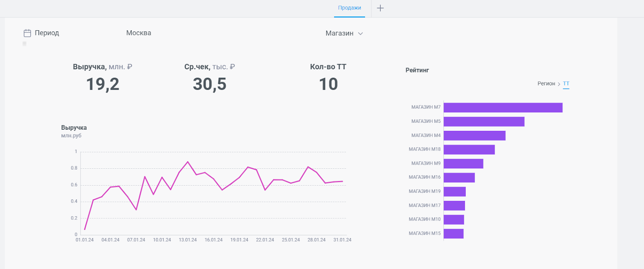This screenshot has height=269, width=644.
Task: Select the МАГАЗИН М19 label
Action: (425, 191)
